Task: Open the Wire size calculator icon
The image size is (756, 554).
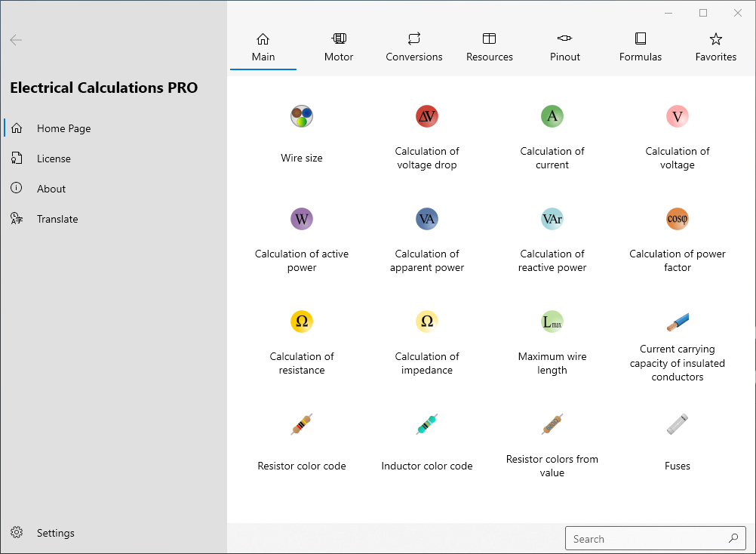Action: click(x=302, y=116)
